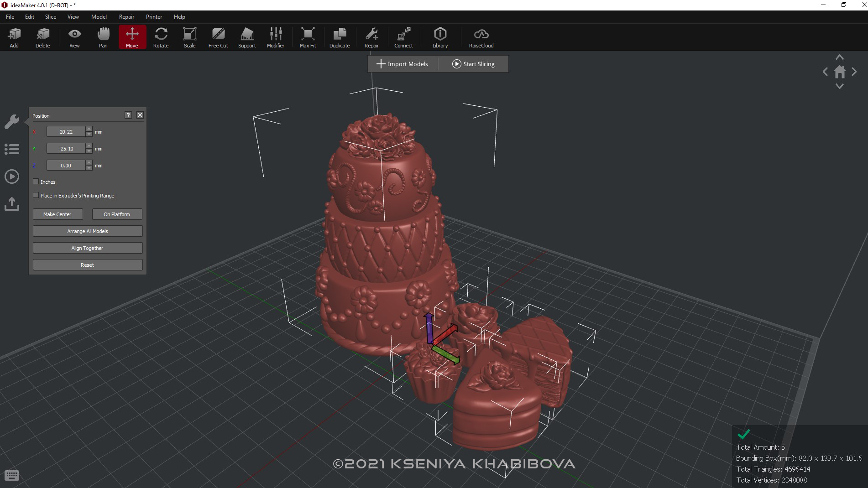The width and height of the screenshot is (868, 488).
Task: Open the Printer menu
Action: (x=154, y=16)
